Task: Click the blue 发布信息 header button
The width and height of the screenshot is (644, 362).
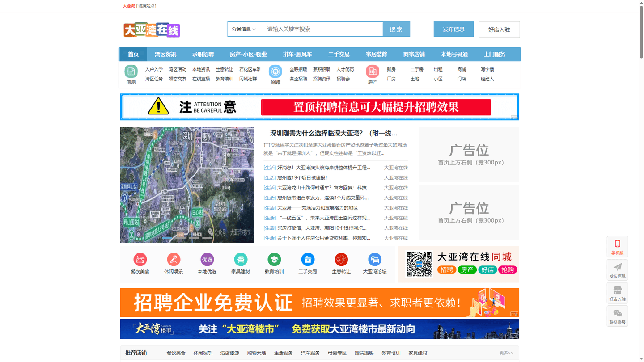Action: point(453,29)
